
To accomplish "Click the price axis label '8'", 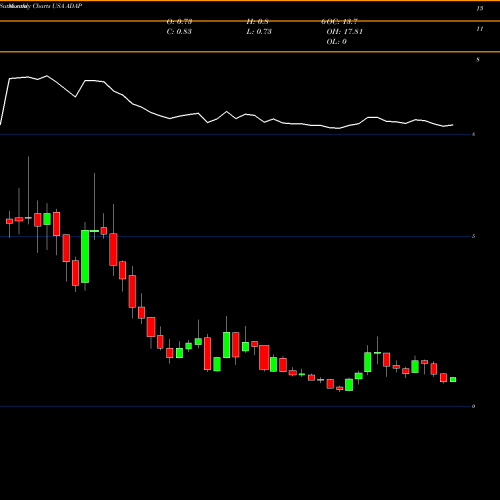I will point(478,60).
